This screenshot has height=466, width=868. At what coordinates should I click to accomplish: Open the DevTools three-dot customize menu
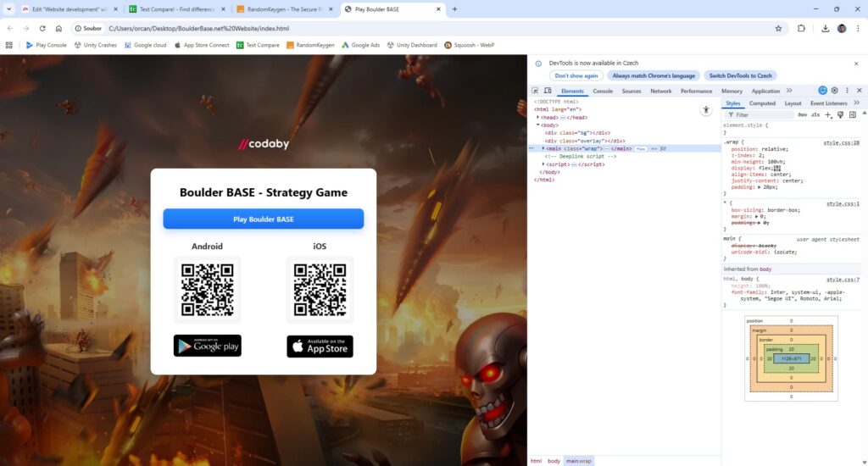click(x=847, y=91)
